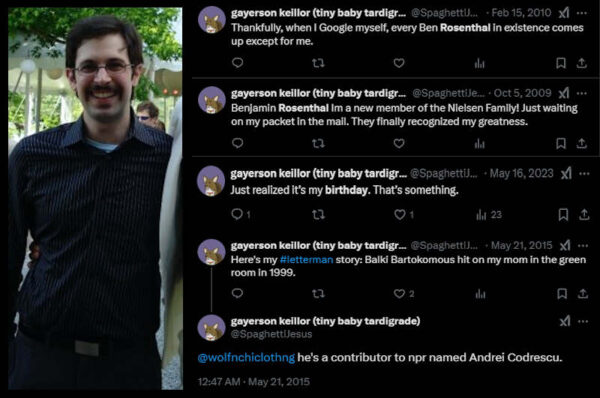Open more options on the Andrei Codrescu reply
600x398 pixels.
point(583,321)
